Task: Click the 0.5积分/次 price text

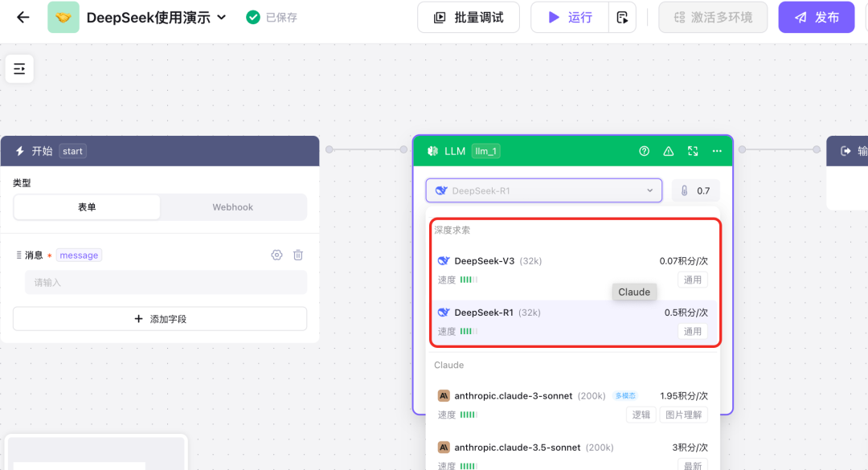Action: (686, 313)
